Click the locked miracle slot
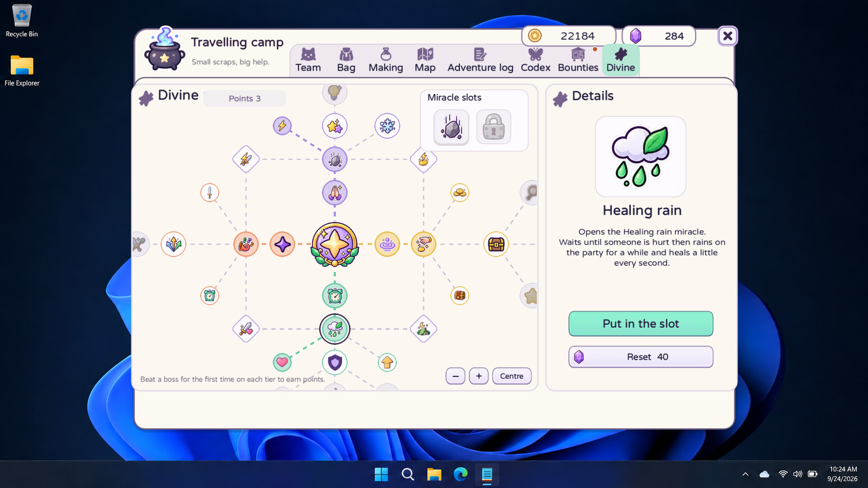Screen dimensions: 868x488 494,127
